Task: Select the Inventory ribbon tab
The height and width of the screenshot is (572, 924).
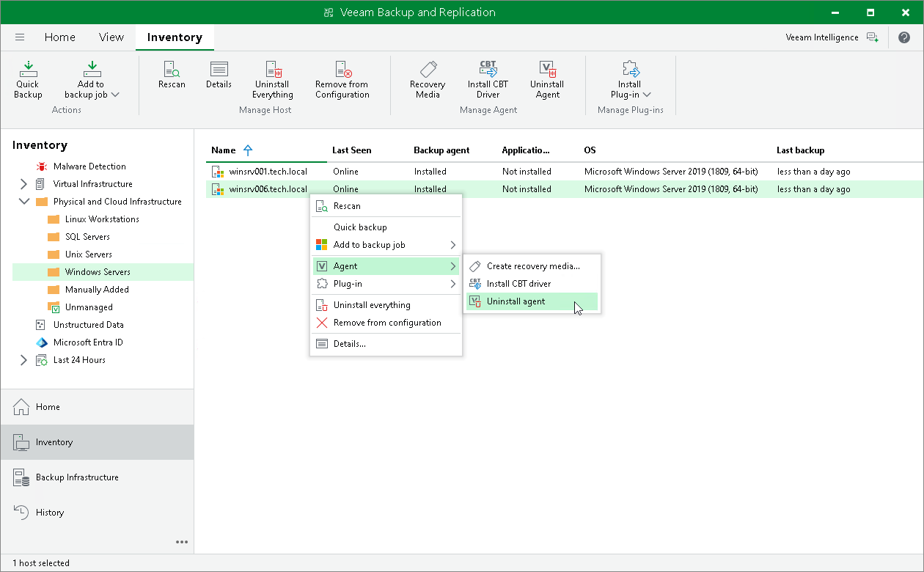Action: [x=175, y=37]
